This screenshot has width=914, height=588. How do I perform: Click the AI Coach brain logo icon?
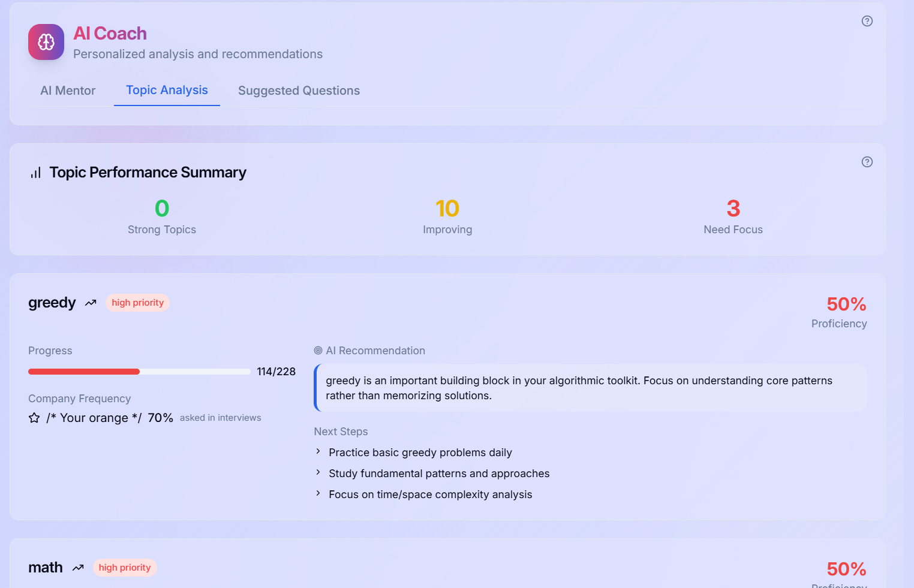pos(46,42)
